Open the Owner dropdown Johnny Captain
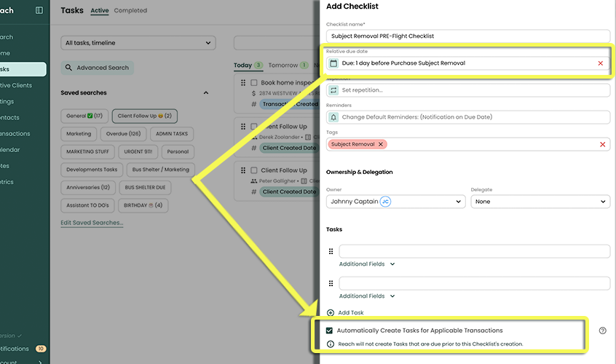This screenshot has height=364, width=616. [395, 202]
